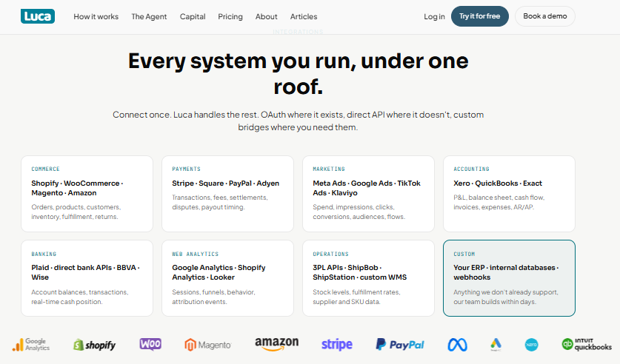This screenshot has width=620, height=364.
Task: Click the Xero round logo
Action: [531, 345]
